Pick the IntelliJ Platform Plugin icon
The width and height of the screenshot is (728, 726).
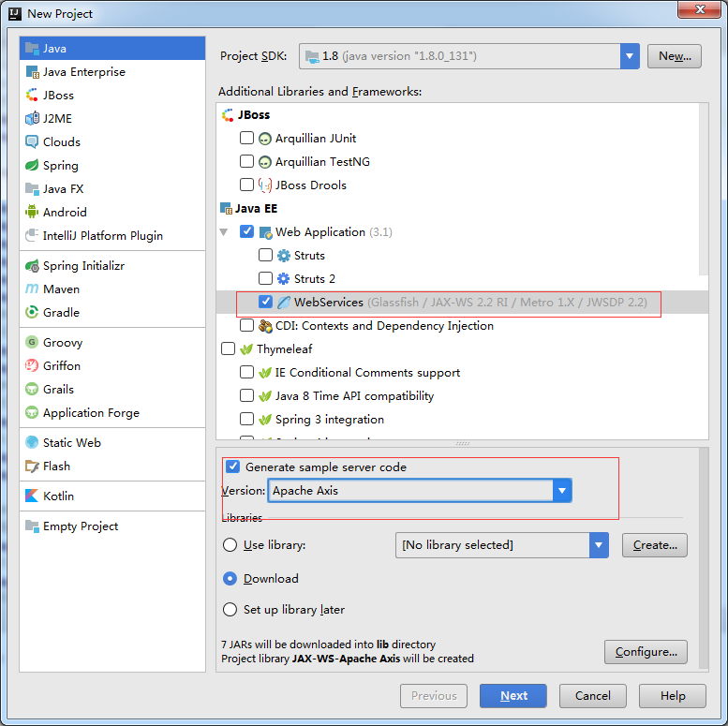click(32, 235)
